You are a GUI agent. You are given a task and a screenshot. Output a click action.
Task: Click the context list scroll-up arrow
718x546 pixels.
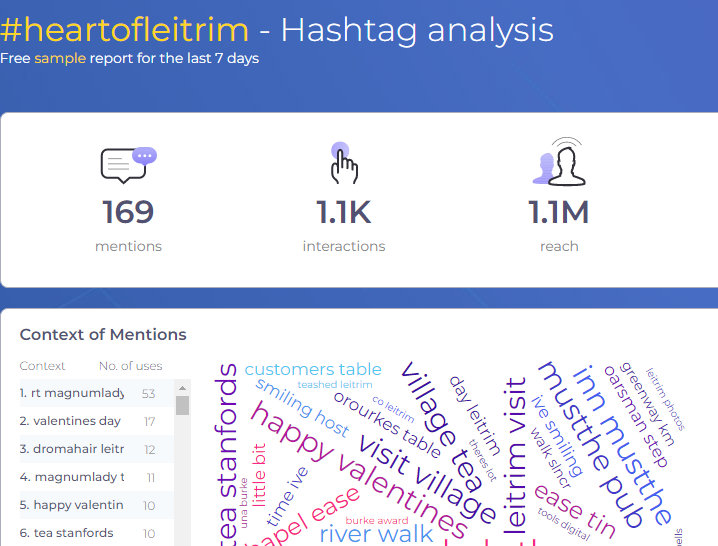[182, 387]
